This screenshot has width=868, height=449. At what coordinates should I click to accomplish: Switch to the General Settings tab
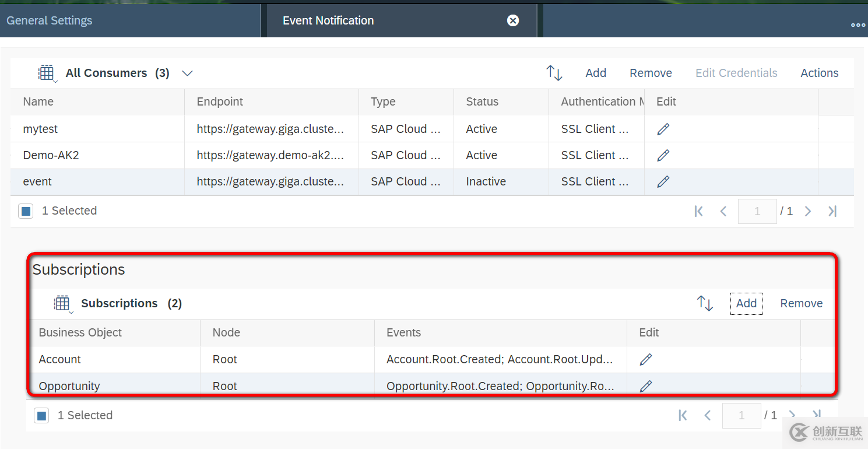click(49, 20)
